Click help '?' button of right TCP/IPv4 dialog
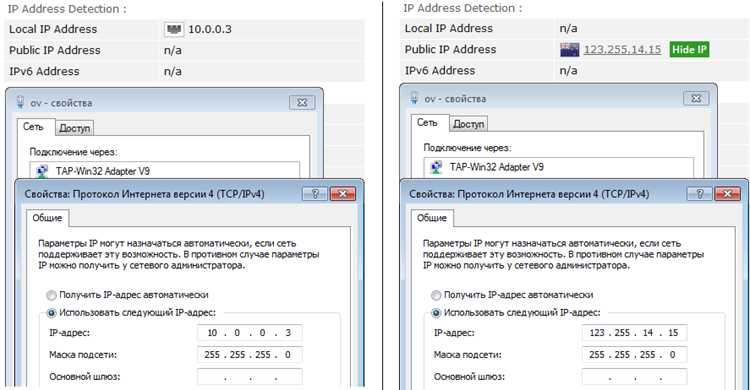Screen dimensions: 750x390 [700, 194]
